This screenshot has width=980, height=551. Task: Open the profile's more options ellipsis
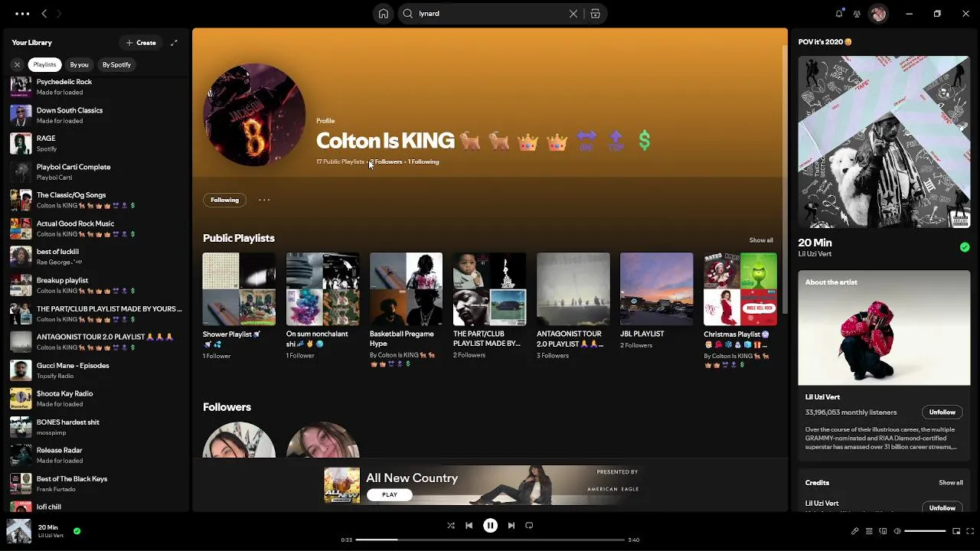click(264, 200)
